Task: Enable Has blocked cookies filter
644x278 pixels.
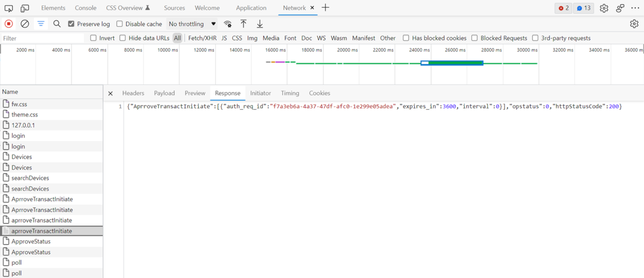Action: tap(406, 38)
